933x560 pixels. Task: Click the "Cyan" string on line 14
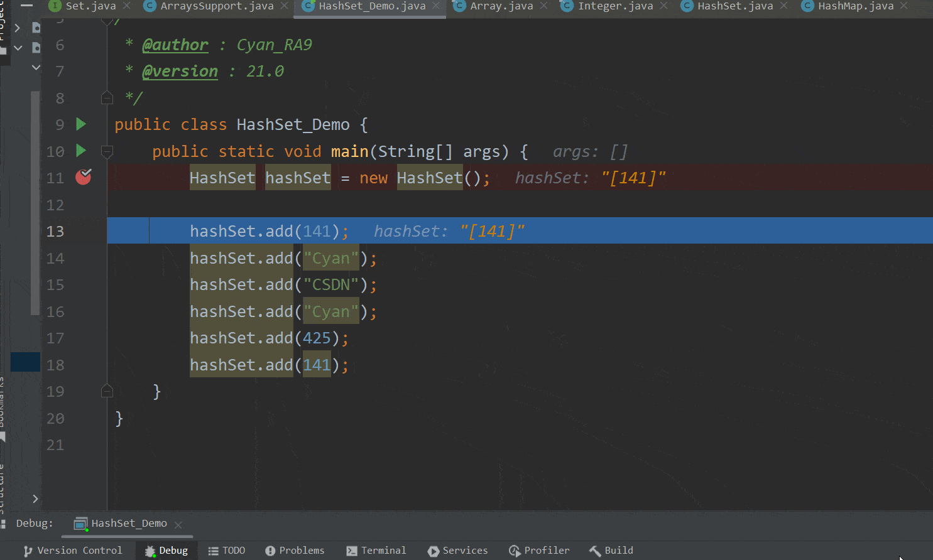pyautogui.click(x=331, y=258)
